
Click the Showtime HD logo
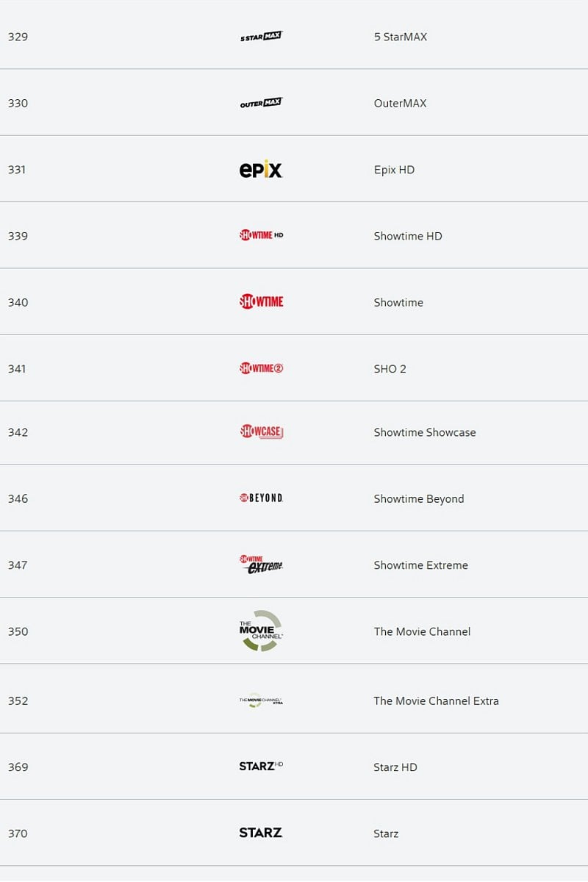coord(261,235)
